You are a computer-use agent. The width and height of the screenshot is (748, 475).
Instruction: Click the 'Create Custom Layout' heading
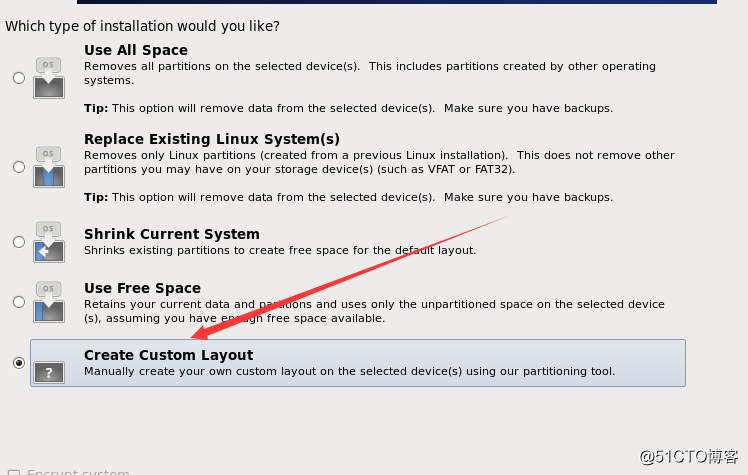(x=168, y=355)
